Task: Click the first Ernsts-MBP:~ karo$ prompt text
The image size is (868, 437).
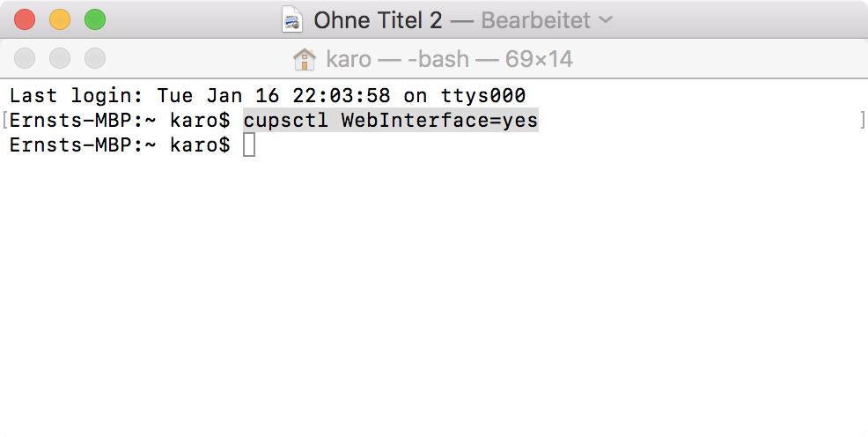Action: [120, 120]
